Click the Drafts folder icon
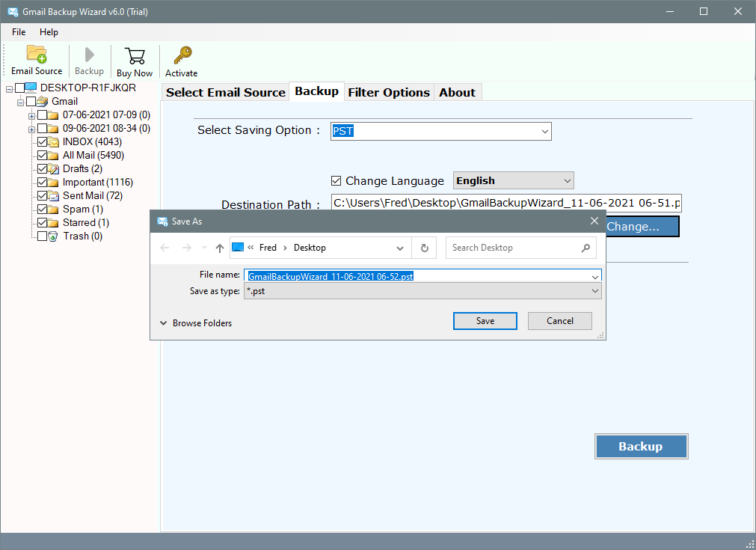 [54, 169]
